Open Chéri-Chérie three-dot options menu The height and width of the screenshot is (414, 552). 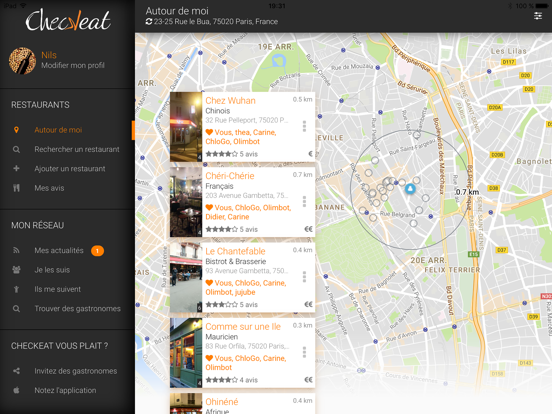305,202
